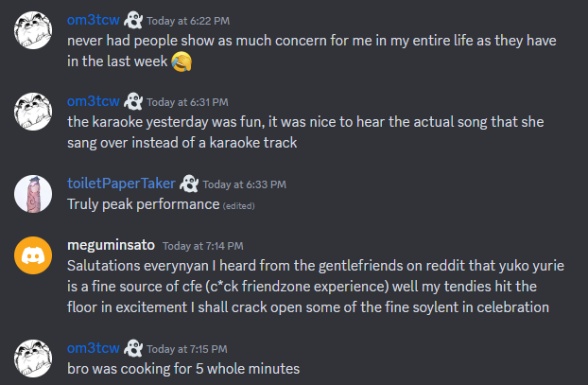The image size is (588, 385).
Task: Click the "Today at 6:33 PM" timestamp
Action: (244, 184)
